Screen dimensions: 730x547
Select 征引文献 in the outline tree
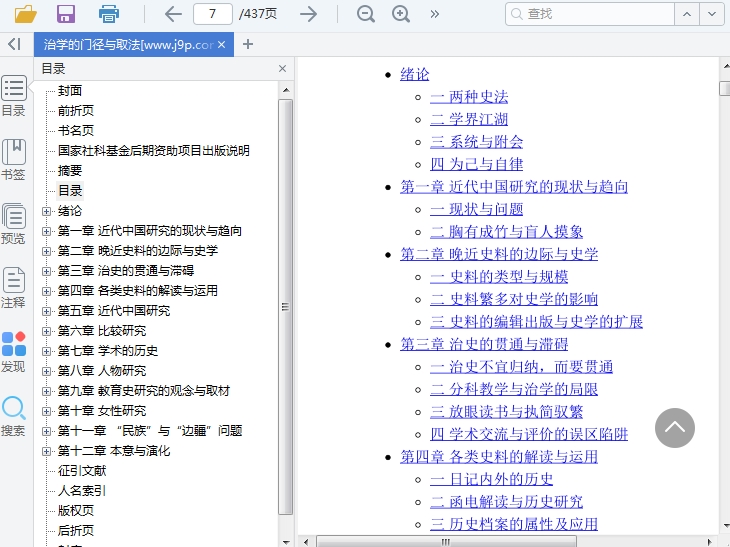pos(82,471)
